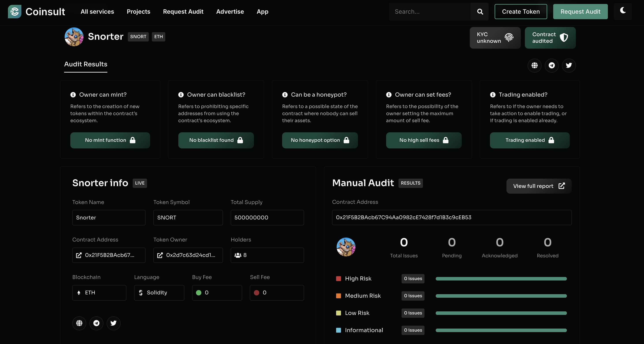This screenshot has height=344, width=644.
Task: Open website globe icon in Snorter info
Action: [x=79, y=323]
